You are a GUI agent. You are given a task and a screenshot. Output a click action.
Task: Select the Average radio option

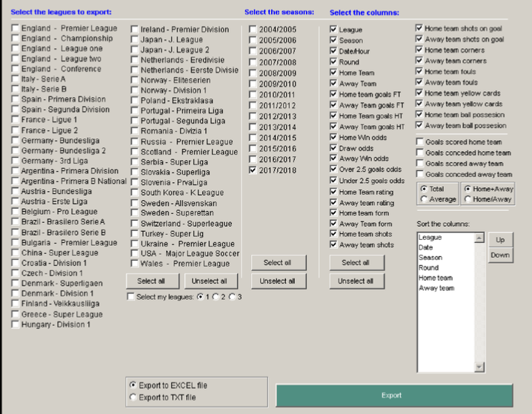[x=424, y=199]
